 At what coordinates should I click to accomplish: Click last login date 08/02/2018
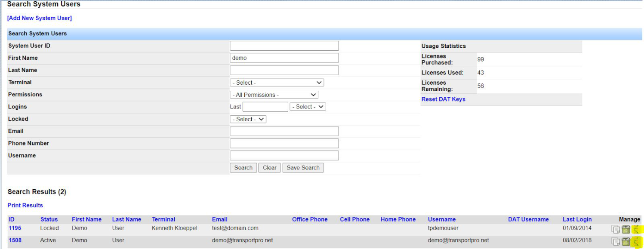[577, 240]
